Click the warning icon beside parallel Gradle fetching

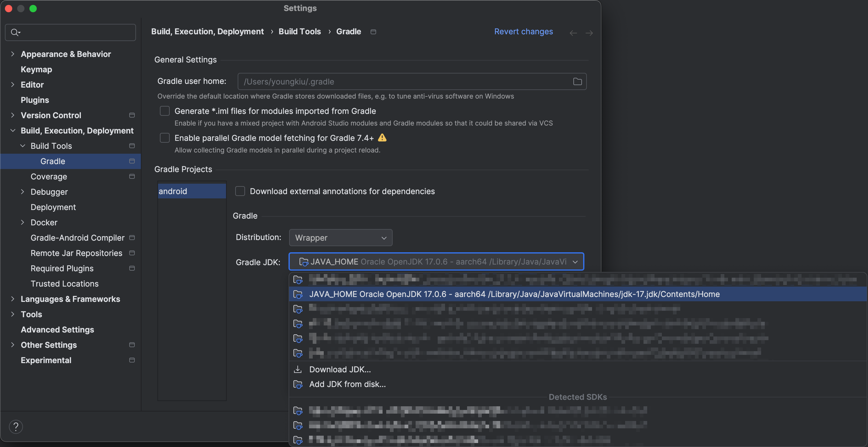tap(382, 137)
